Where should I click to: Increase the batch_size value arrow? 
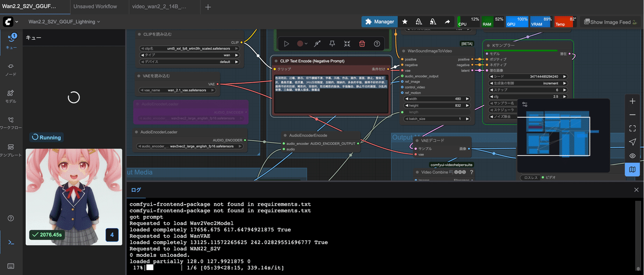coord(467,119)
